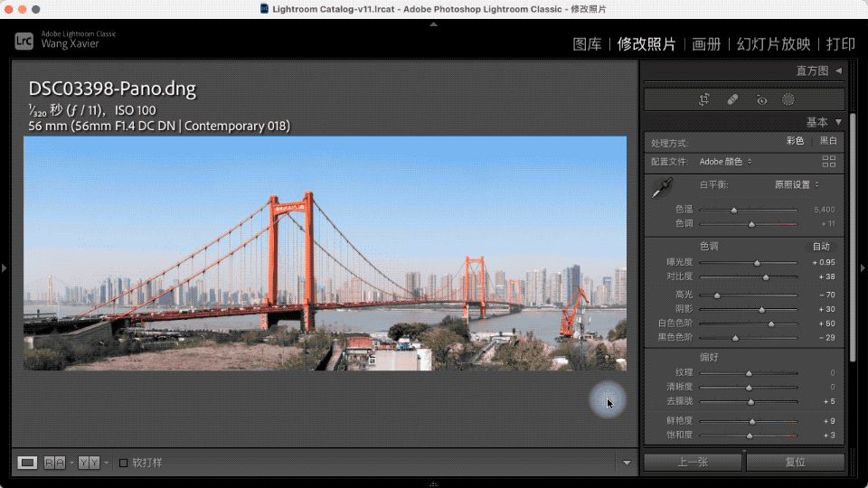
Task: Open the profile browser grid icon
Action: (x=828, y=162)
